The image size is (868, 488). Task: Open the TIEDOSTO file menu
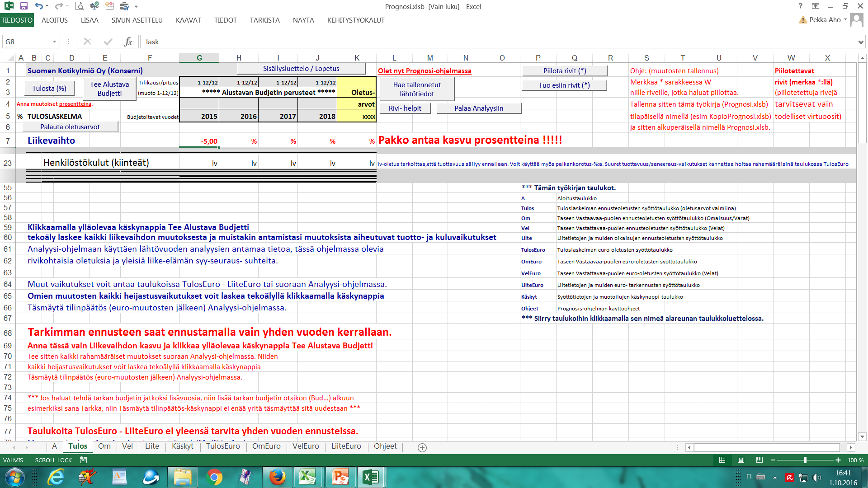click(x=17, y=20)
